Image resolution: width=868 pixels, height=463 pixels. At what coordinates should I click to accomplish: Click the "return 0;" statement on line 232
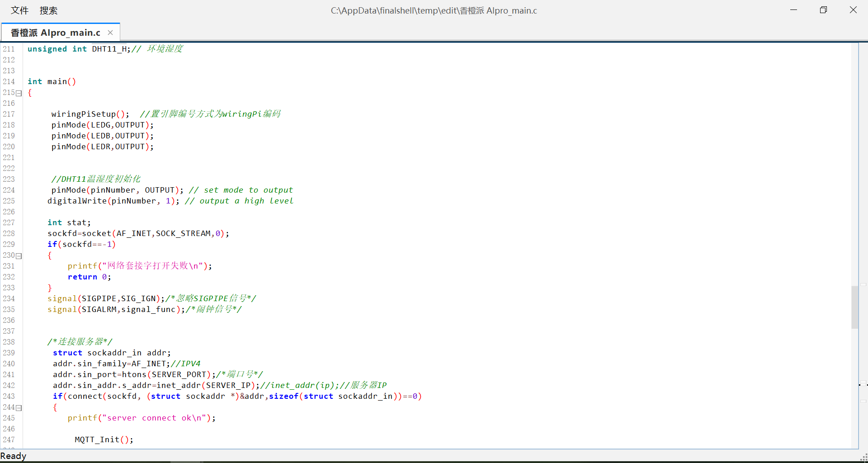pyautogui.click(x=89, y=277)
